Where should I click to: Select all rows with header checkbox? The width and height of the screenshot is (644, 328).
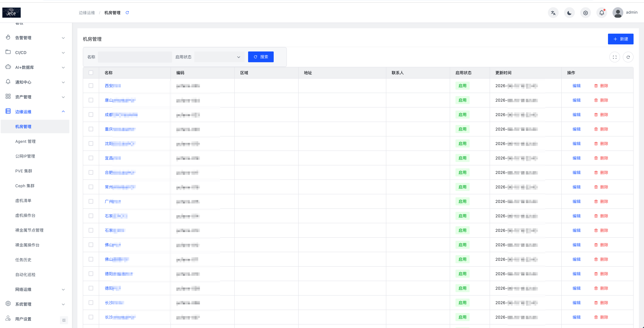click(91, 73)
